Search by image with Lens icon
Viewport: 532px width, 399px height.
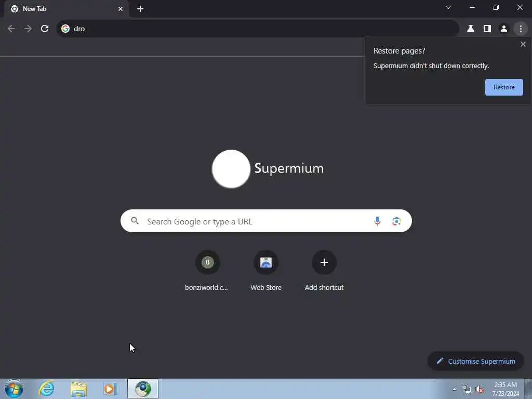pos(396,221)
